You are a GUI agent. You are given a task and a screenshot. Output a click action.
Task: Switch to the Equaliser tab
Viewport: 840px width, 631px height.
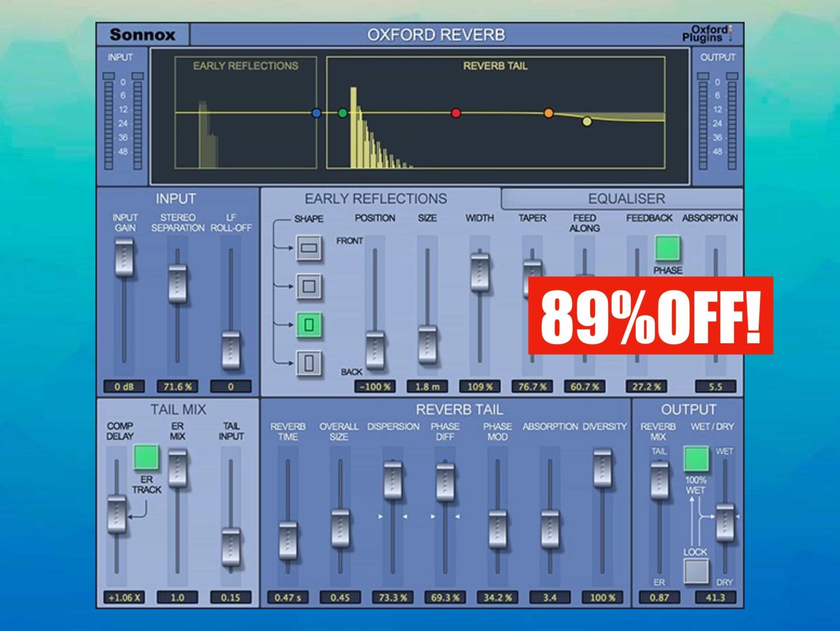coord(626,199)
